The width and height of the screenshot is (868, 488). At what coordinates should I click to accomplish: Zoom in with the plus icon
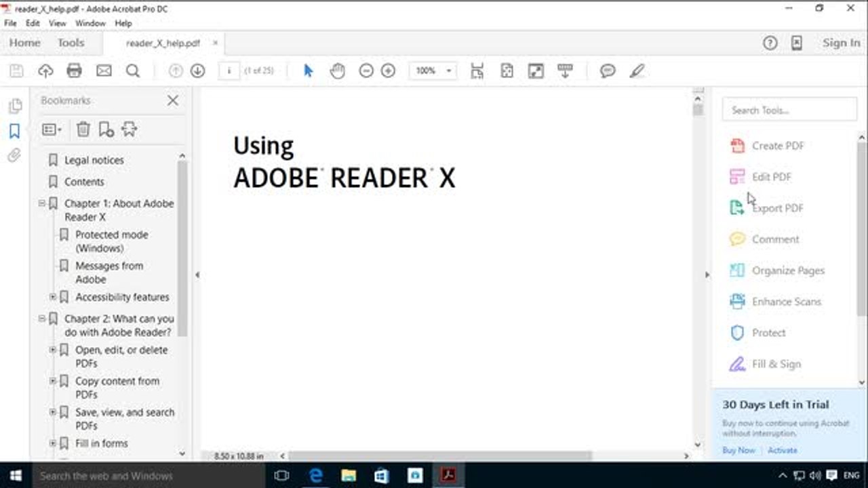click(x=388, y=70)
